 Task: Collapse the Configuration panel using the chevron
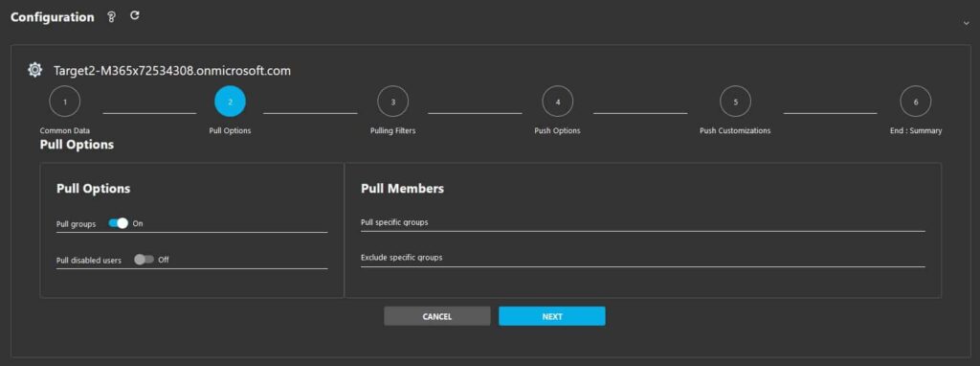point(967,23)
